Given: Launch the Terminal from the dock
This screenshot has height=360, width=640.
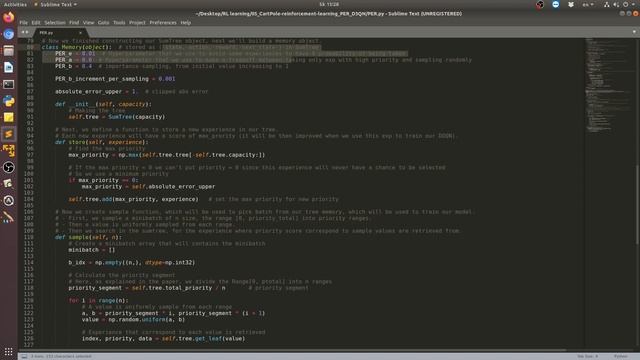Looking at the screenshot, I should 9,84.
